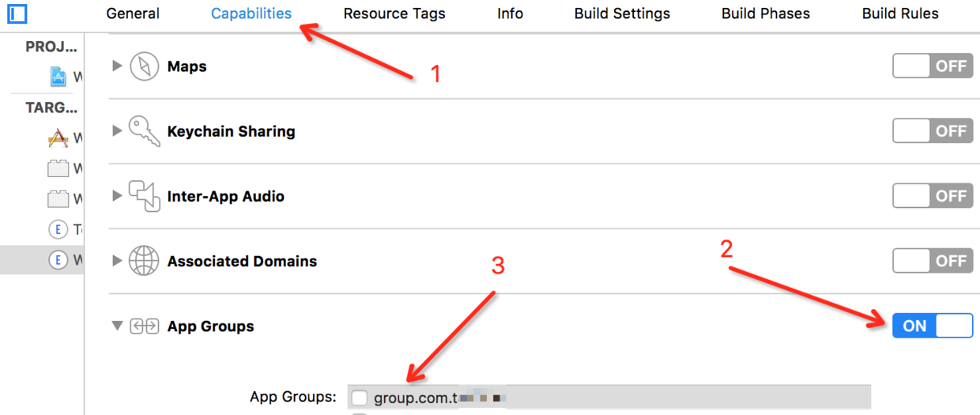Click the Maps compass icon

click(145, 66)
